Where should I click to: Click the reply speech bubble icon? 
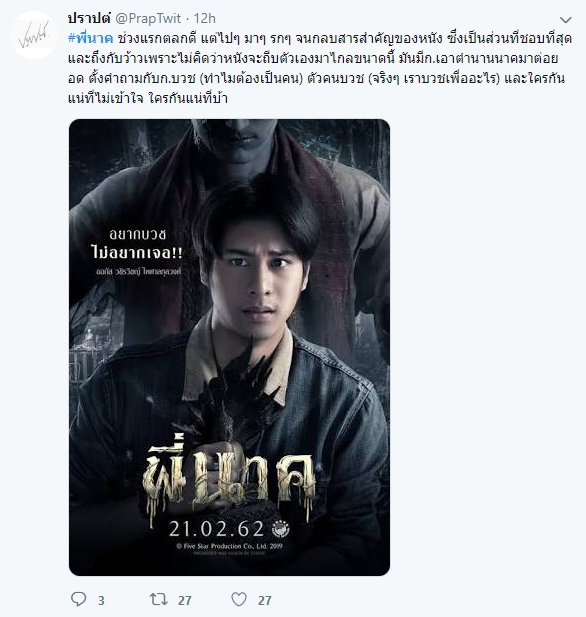[78, 599]
